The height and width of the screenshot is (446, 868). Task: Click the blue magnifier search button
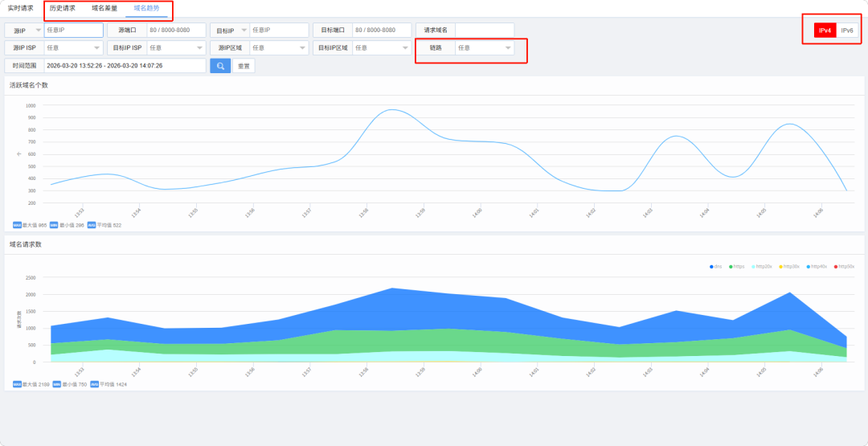[220, 66]
